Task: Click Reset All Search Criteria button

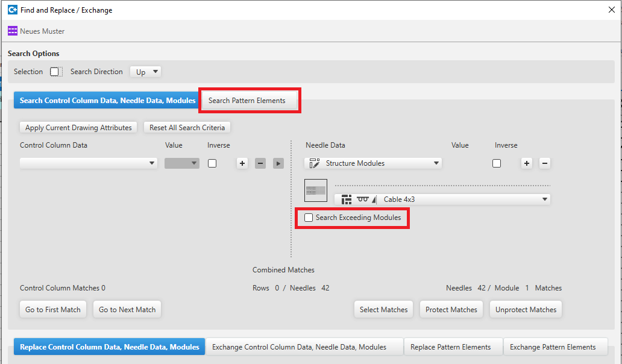Action: pos(187,128)
